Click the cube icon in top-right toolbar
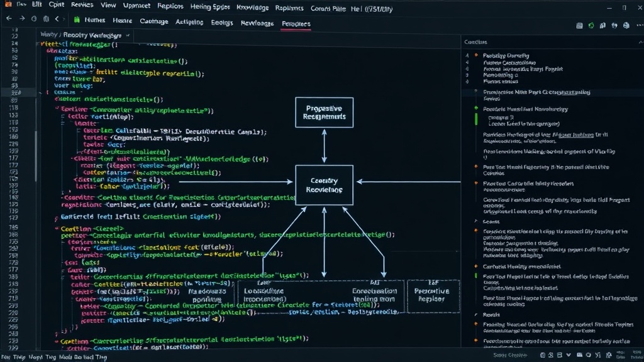 tap(626, 25)
